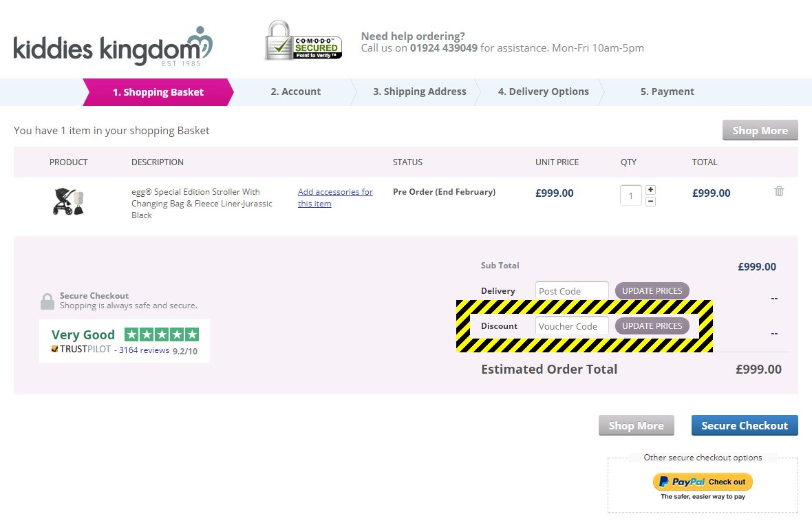Click the unit price £999.00
Viewport: 812px width, 523px height.
[555, 193]
